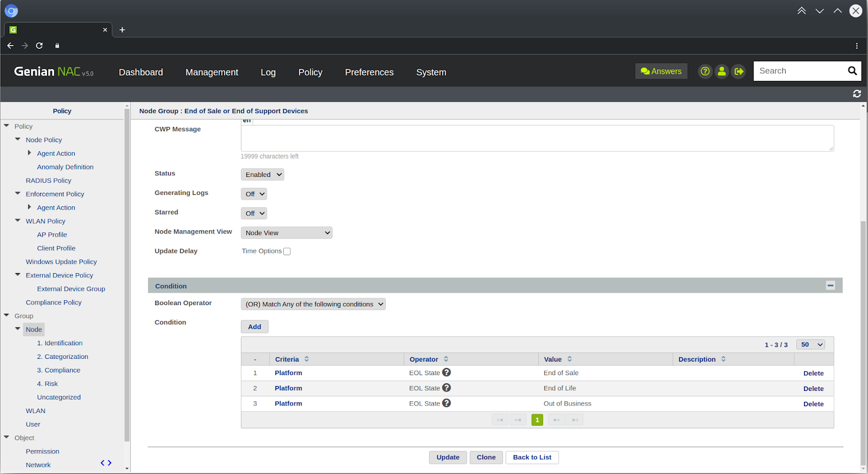Click the sidebar width toggle arrows icon
Screen dimensions: 868x474
tap(106, 463)
